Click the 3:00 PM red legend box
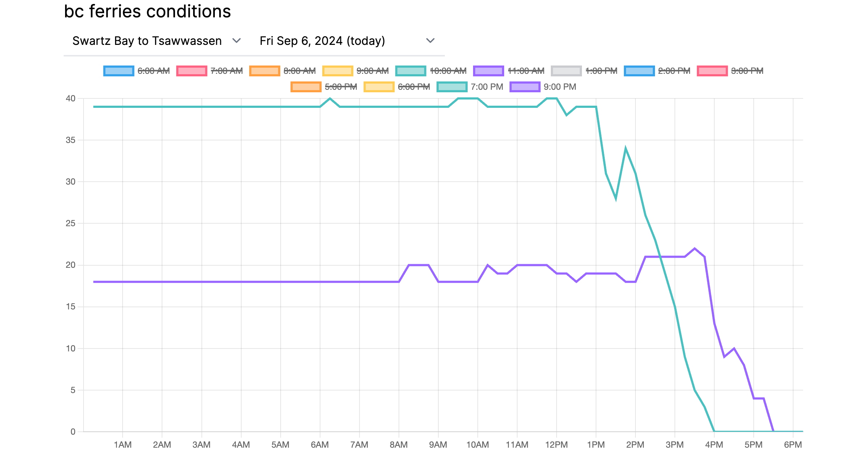 click(x=712, y=71)
